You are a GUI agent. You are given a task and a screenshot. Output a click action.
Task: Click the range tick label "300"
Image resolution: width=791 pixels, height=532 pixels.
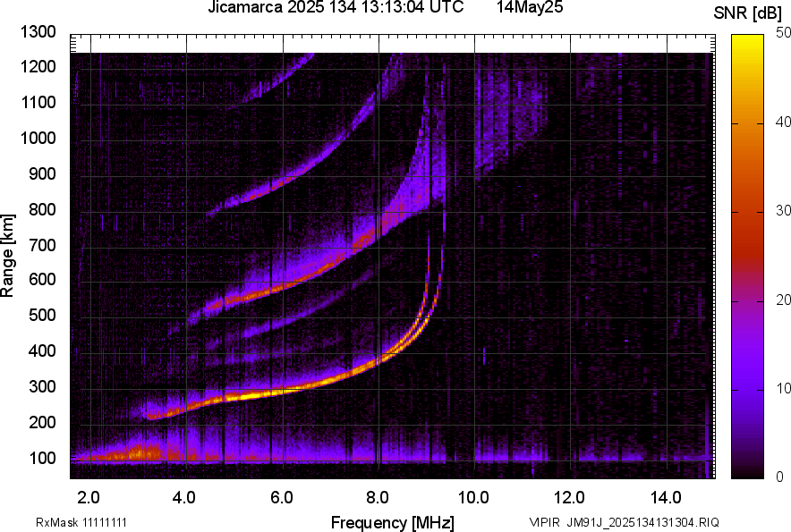point(42,386)
